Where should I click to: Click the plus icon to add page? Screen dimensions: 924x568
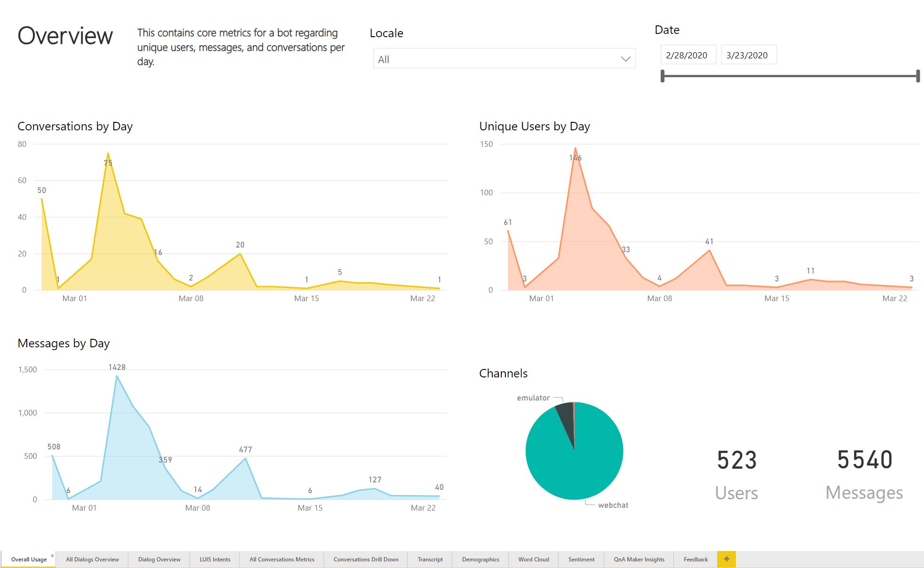(x=727, y=559)
